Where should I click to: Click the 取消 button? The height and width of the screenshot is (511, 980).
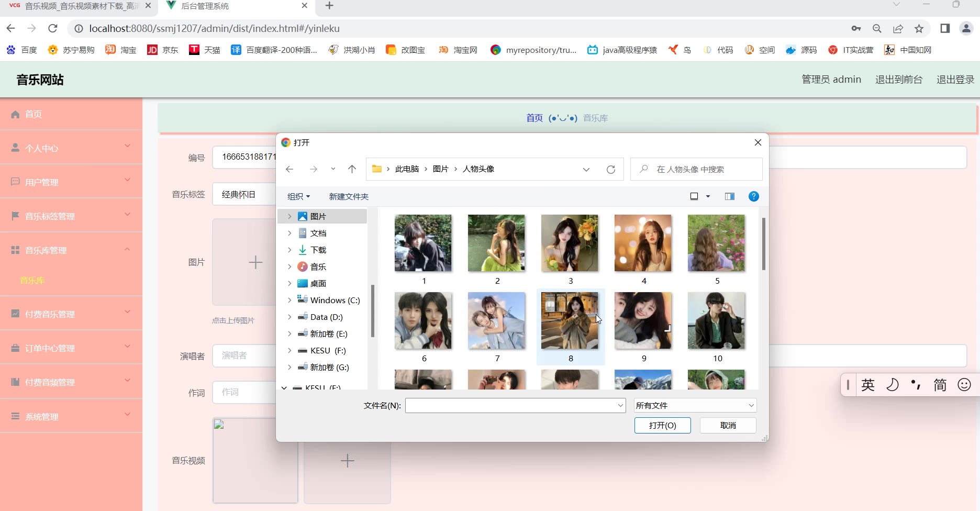pos(728,425)
